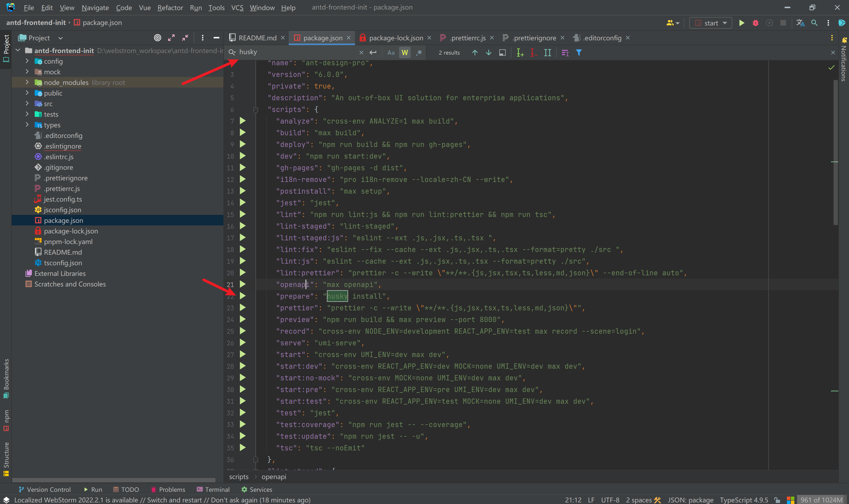Open search results in Find window
Screen dimensions: 849x504
coord(503,53)
